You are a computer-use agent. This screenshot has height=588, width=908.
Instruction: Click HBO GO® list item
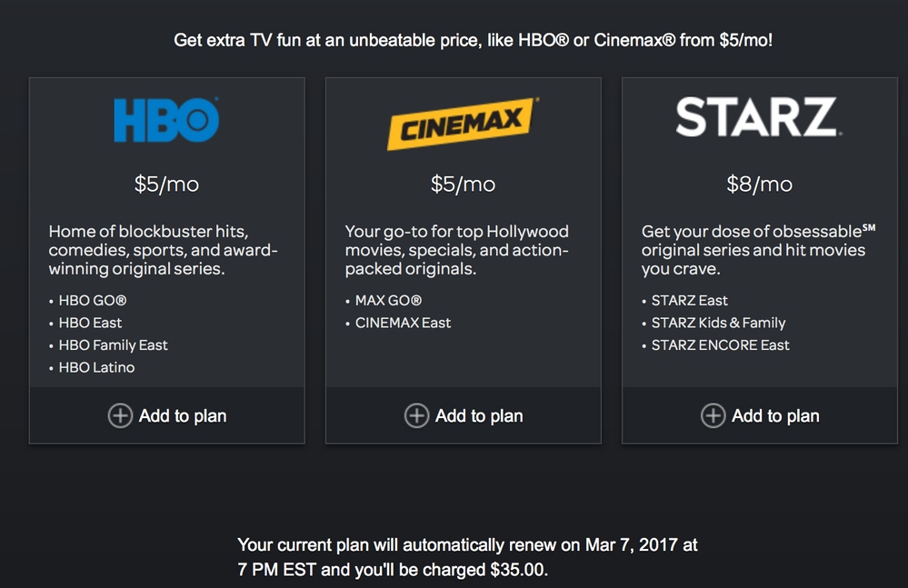click(x=93, y=301)
